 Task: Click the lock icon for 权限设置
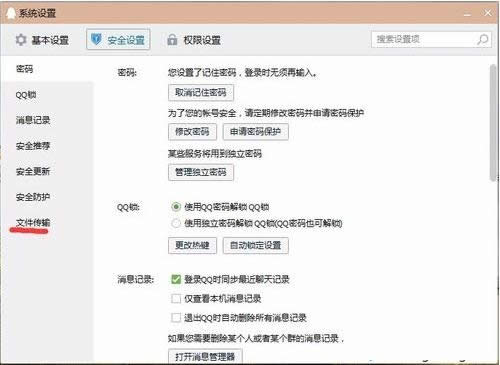coord(172,40)
